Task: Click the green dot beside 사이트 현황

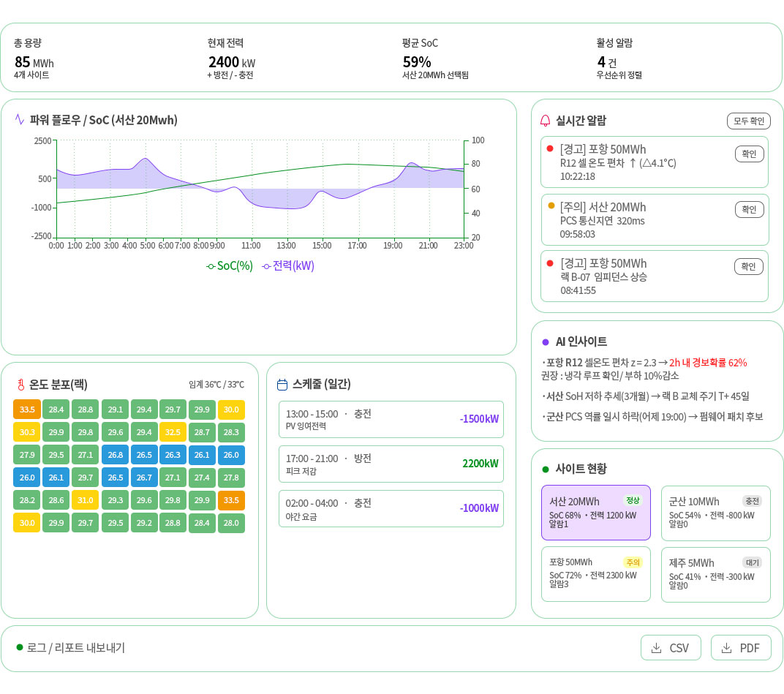Action: (x=546, y=469)
